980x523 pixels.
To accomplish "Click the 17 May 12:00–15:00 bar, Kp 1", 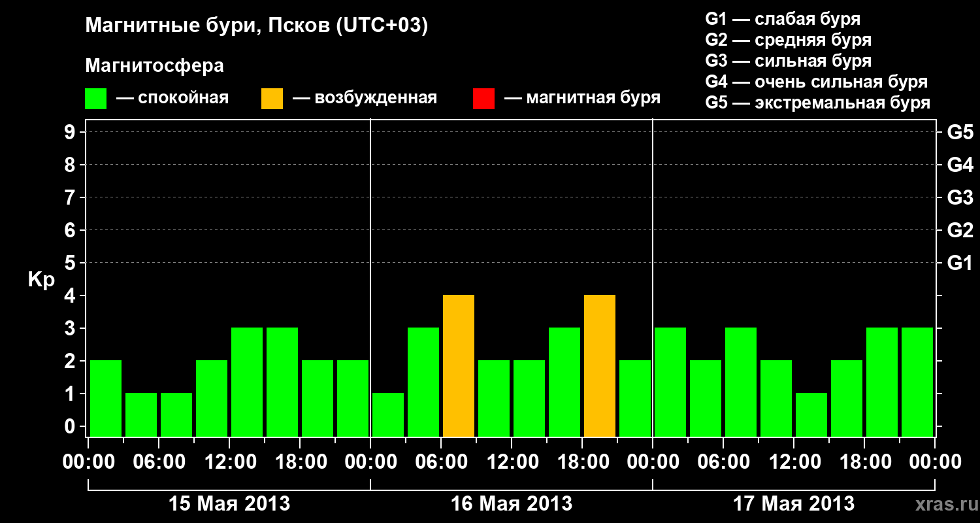I will 811,415.
